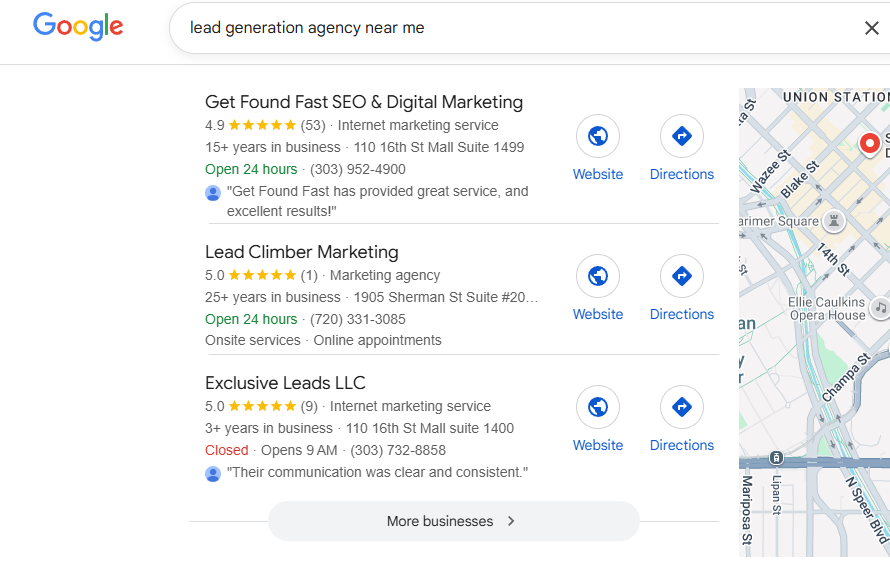Image resolution: width=890 pixels, height=565 pixels.
Task: Click the Exclusive Leads reviewer avatar
Action: [x=213, y=473]
